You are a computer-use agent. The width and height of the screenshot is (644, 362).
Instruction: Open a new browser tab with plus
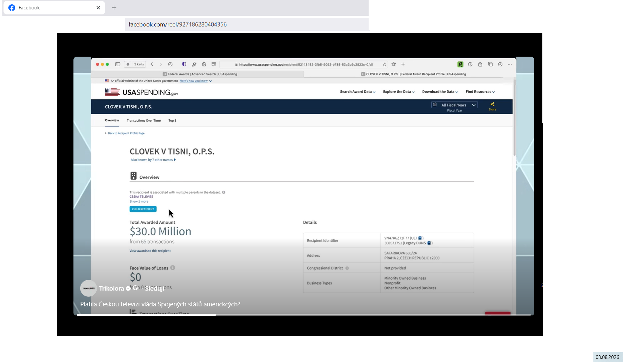click(114, 8)
